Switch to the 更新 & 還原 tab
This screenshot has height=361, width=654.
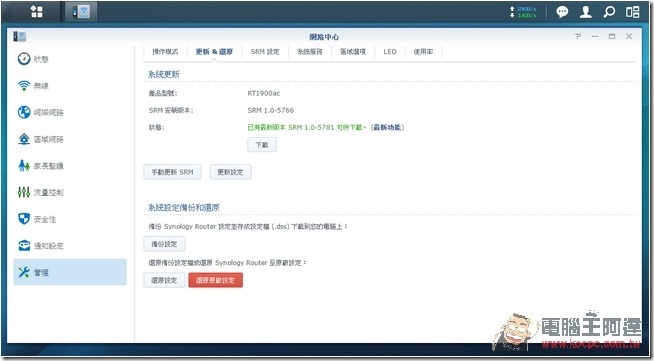point(214,52)
